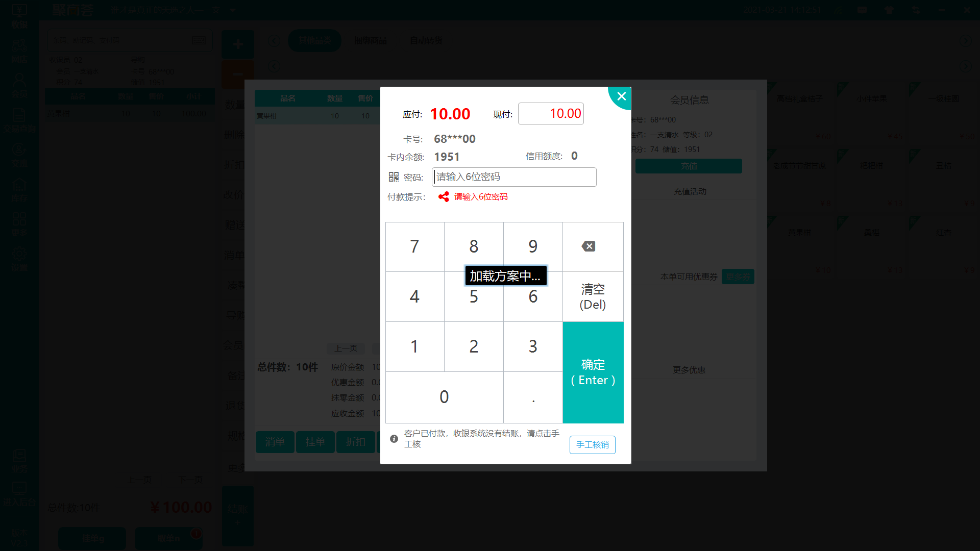Tap the decimal point key

pyautogui.click(x=533, y=397)
